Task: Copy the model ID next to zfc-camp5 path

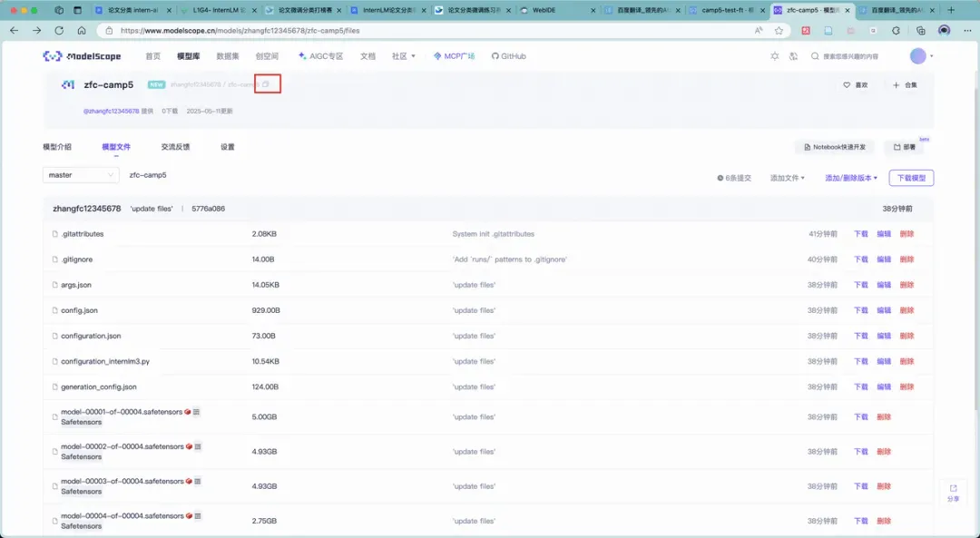Action: 266,84
